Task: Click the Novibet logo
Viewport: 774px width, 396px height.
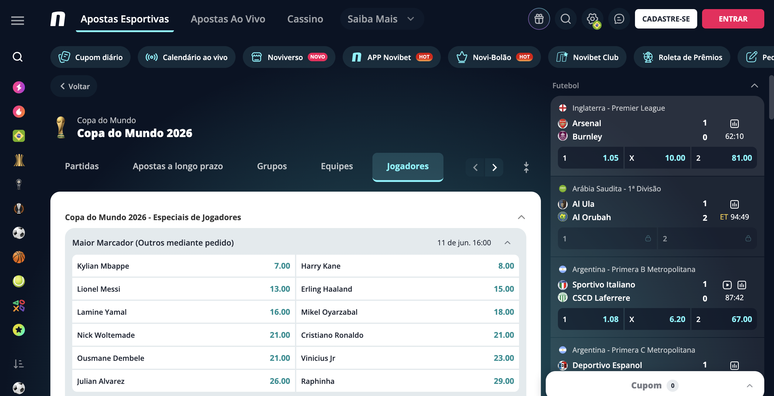Action: (58, 19)
